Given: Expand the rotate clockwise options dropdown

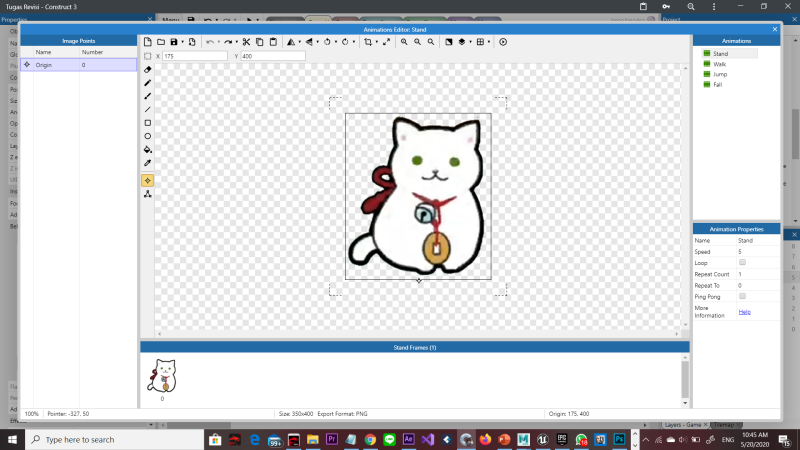Looking at the screenshot, I should 354,42.
